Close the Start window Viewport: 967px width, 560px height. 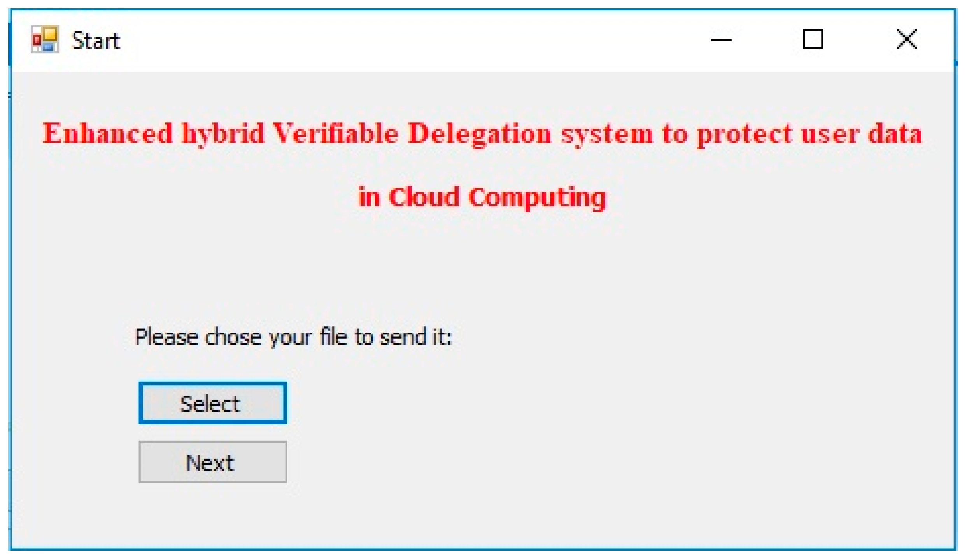[x=906, y=40]
